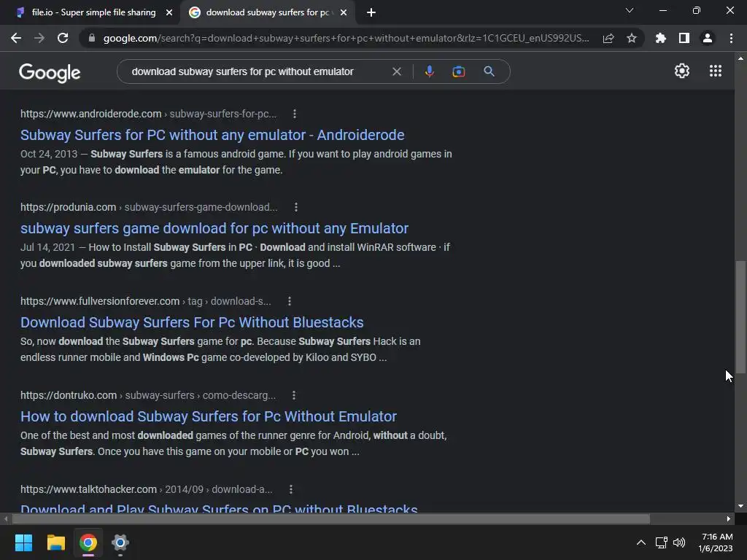Image resolution: width=747 pixels, height=560 pixels.
Task: Click the vertical scrollbar thumb
Action: click(x=740, y=316)
